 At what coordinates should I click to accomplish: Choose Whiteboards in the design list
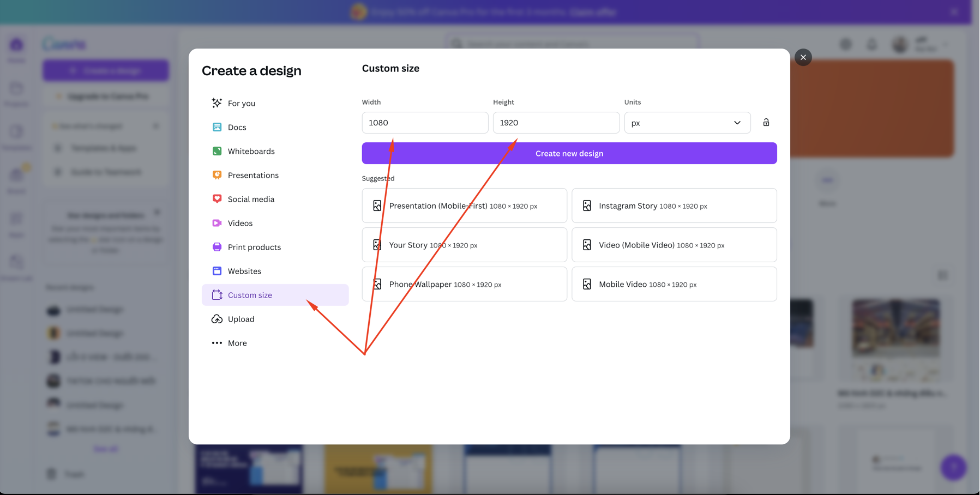click(x=275, y=151)
